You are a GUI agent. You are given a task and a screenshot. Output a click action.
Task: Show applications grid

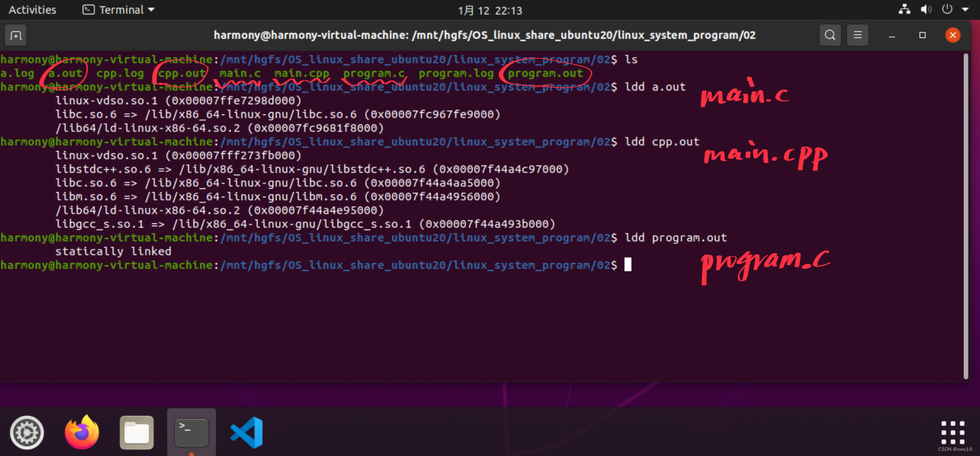point(952,433)
